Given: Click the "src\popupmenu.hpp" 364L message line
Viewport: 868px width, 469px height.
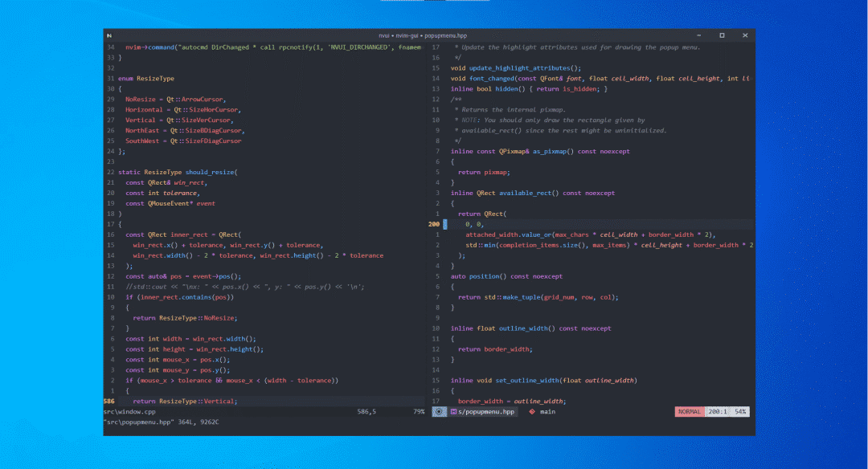Looking at the screenshot, I should pyautogui.click(x=161, y=422).
